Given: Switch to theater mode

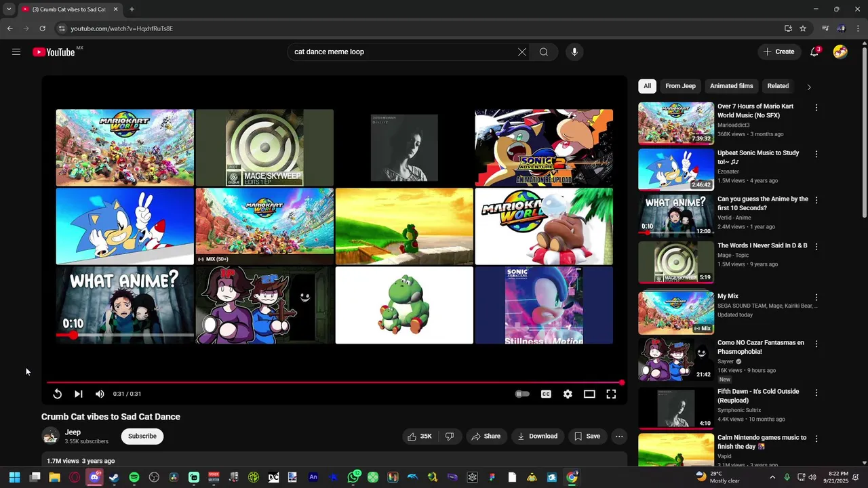Looking at the screenshot, I should [589, 394].
